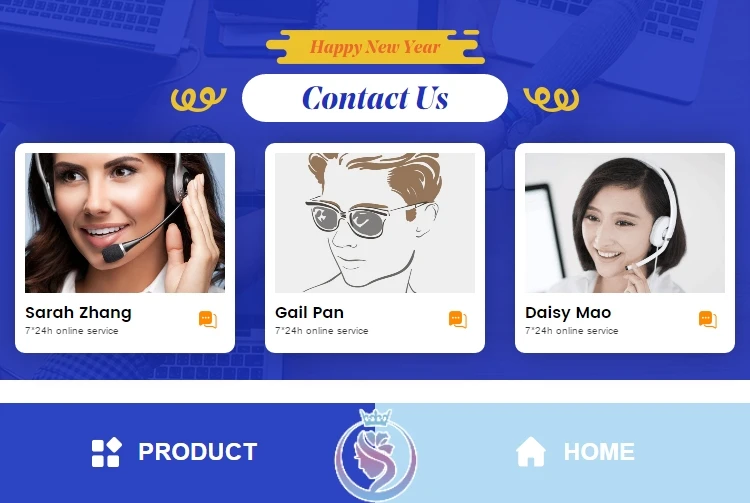This screenshot has width=750, height=503.
Task: Click the HOME house icon
Action: click(x=530, y=451)
